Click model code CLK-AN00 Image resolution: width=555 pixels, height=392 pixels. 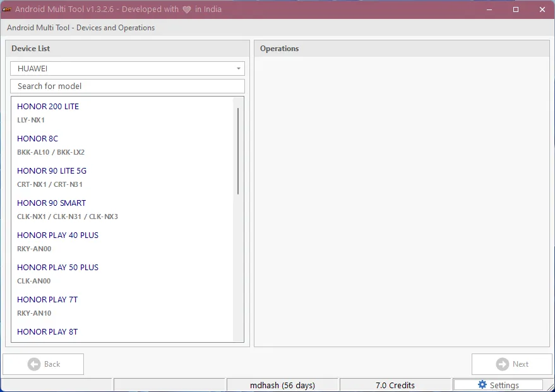click(x=33, y=281)
